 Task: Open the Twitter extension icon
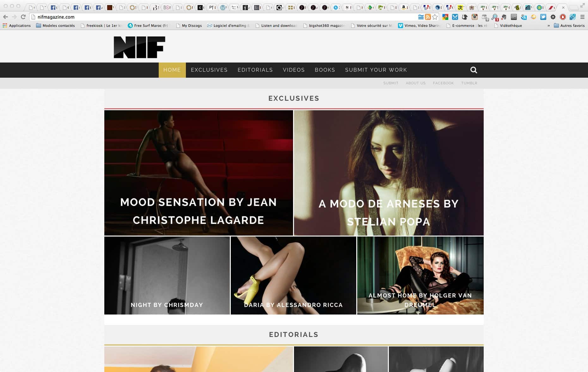pos(543,17)
